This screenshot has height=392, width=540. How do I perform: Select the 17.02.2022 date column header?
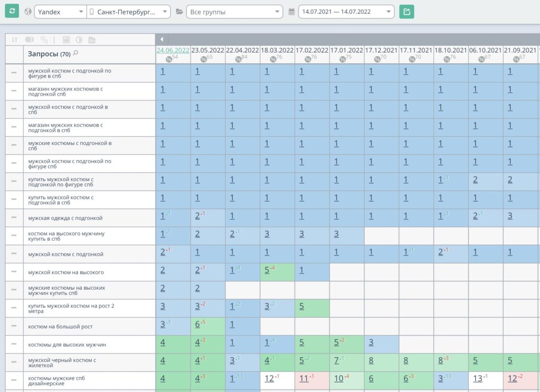click(312, 50)
